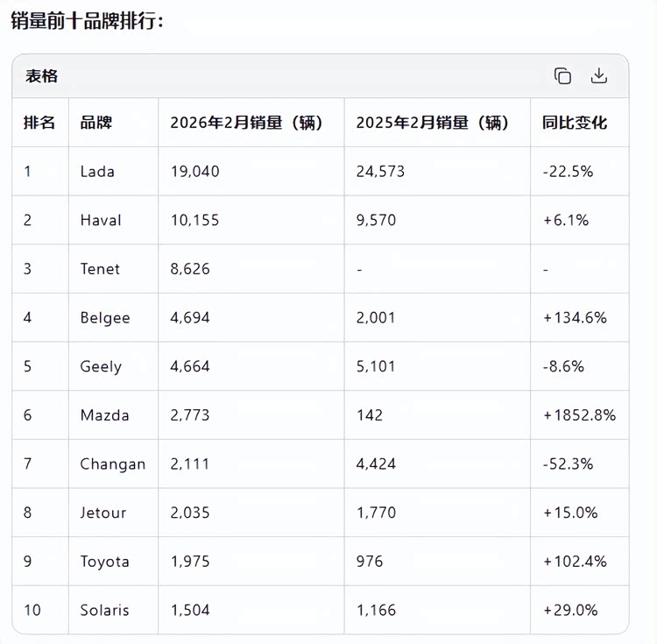
Task: Click the 同比变化 column header
Action: (x=575, y=123)
